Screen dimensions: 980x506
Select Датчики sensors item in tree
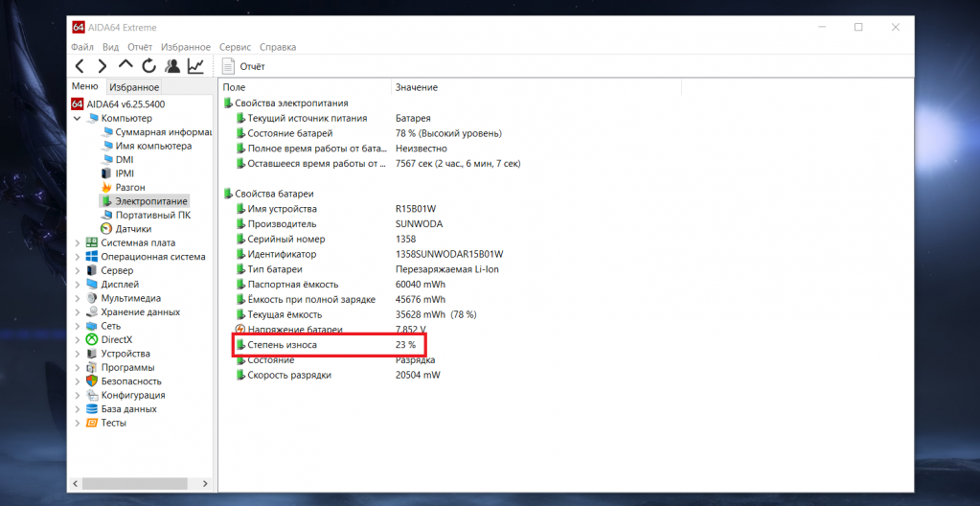[133, 229]
